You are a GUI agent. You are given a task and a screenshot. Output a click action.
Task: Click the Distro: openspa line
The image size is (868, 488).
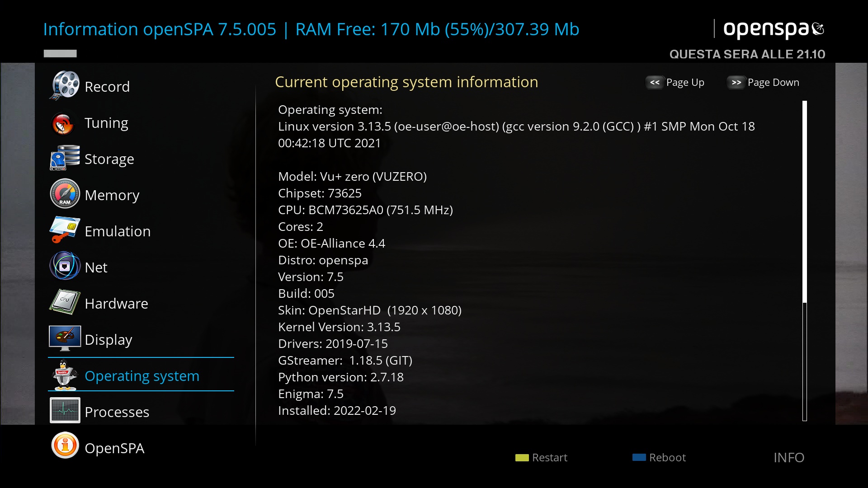pyautogui.click(x=323, y=260)
